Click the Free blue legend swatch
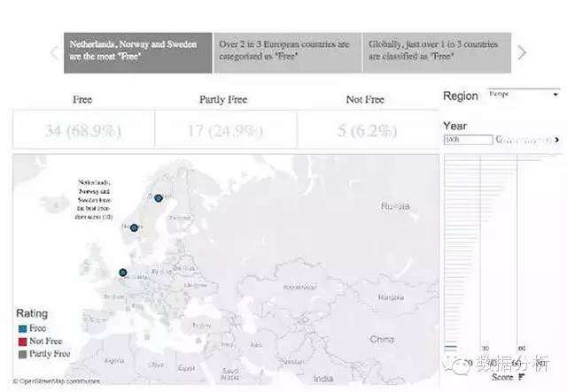567x392 pixels. click(x=22, y=329)
